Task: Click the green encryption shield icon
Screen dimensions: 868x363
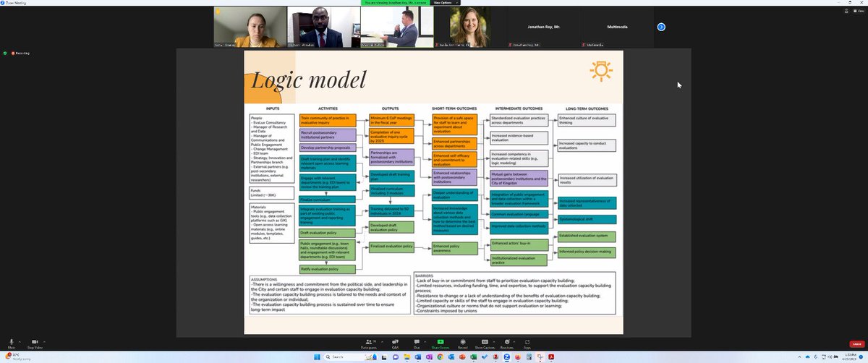Action: (4, 53)
